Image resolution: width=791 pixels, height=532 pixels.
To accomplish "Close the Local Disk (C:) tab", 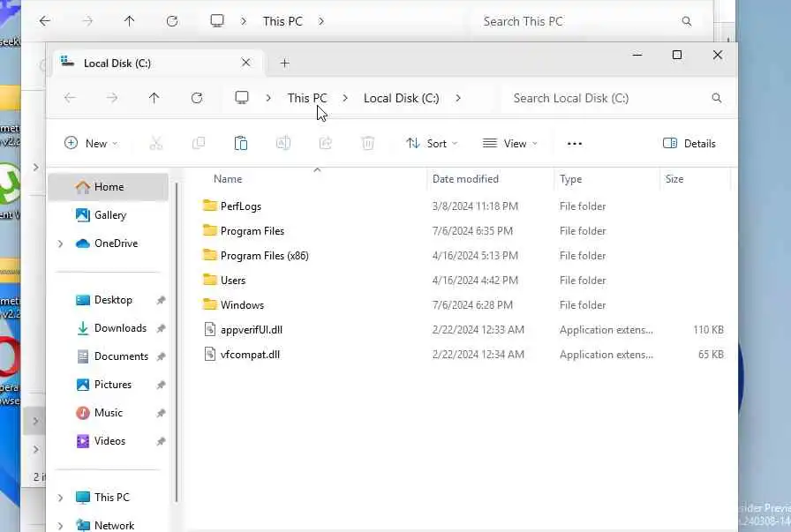I will pos(245,63).
